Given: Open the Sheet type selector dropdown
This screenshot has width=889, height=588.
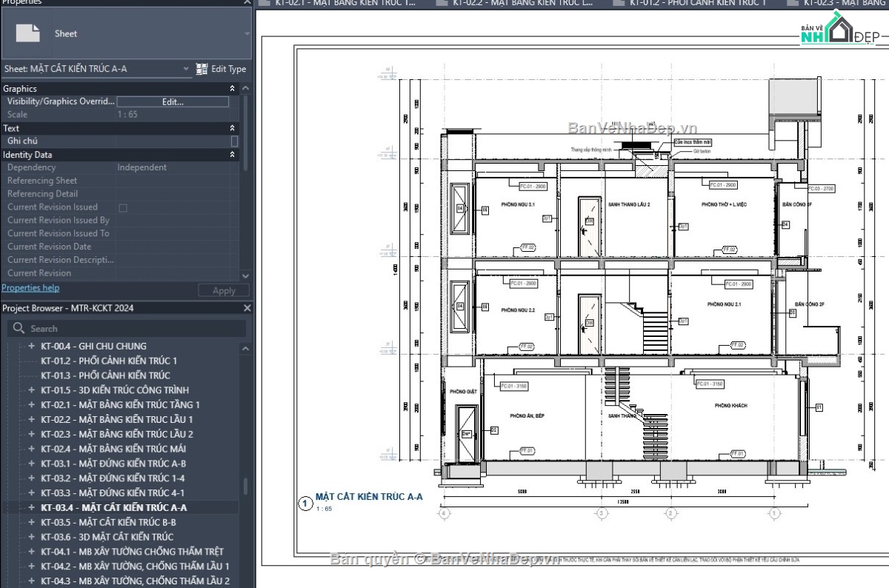Looking at the screenshot, I should pyautogui.click(x=247, y=33).
